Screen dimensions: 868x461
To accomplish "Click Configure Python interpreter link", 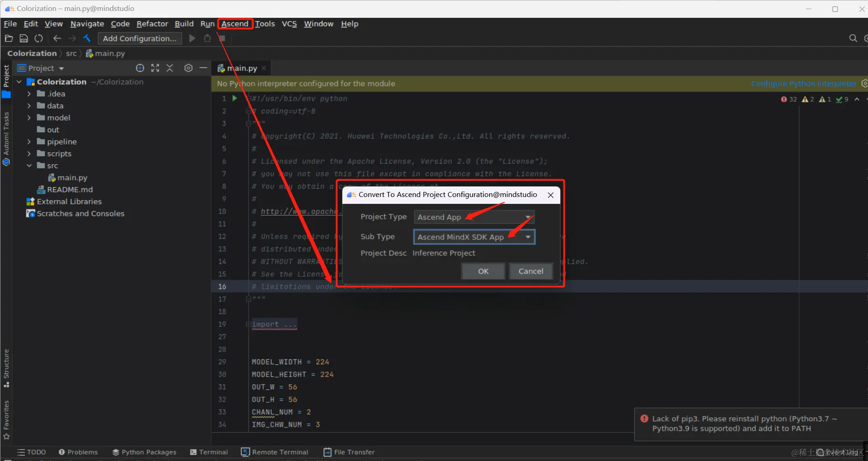I will [x=804, y=83].
